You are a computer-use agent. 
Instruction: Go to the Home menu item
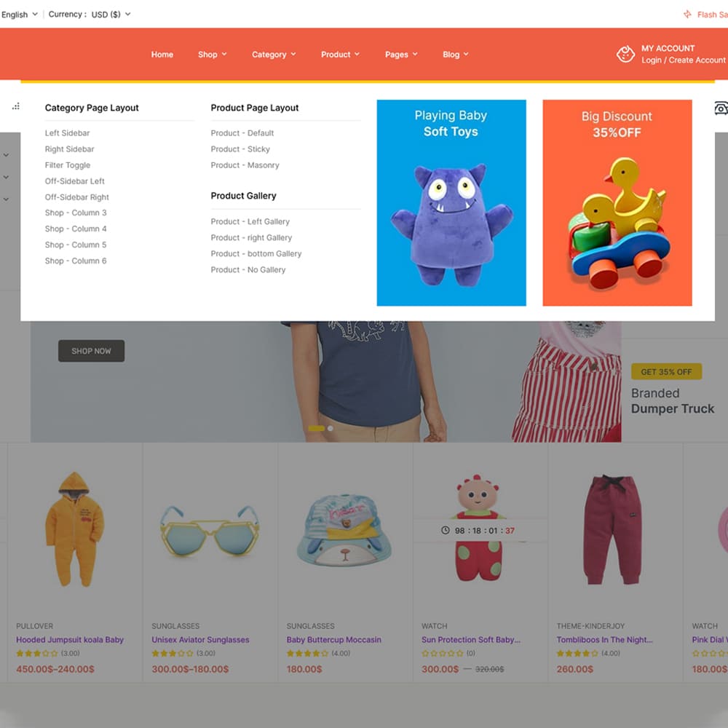pos(162,55)
